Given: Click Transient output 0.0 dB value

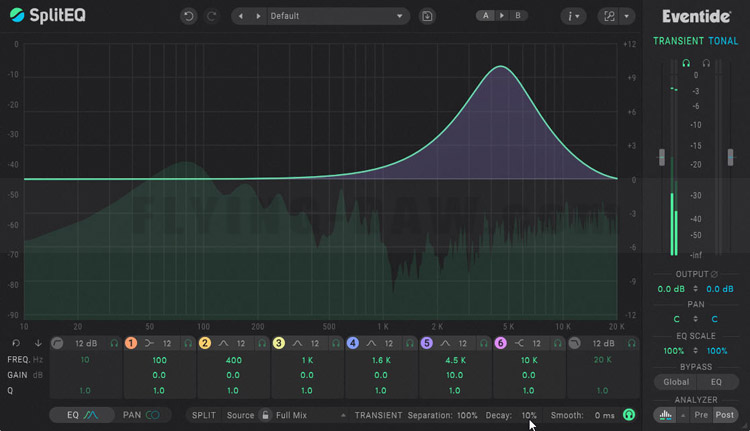Looking at the screenshot, I should click(671, 289).
